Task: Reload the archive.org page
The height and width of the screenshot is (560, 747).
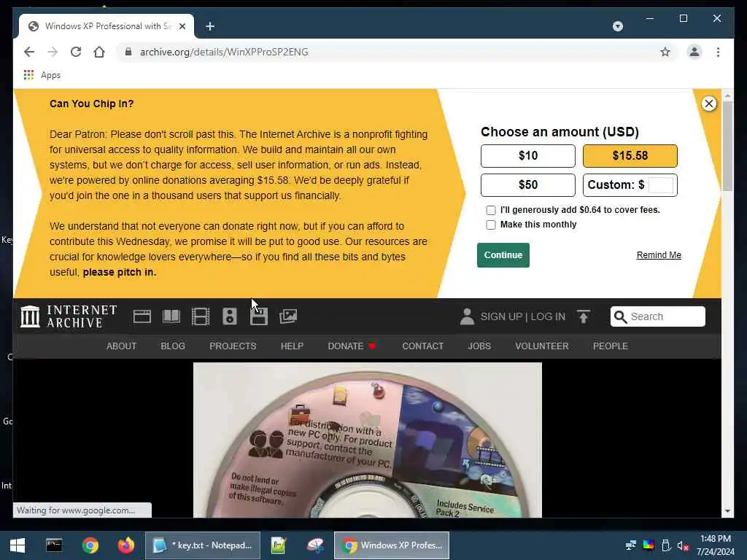Action: (76, 52)
